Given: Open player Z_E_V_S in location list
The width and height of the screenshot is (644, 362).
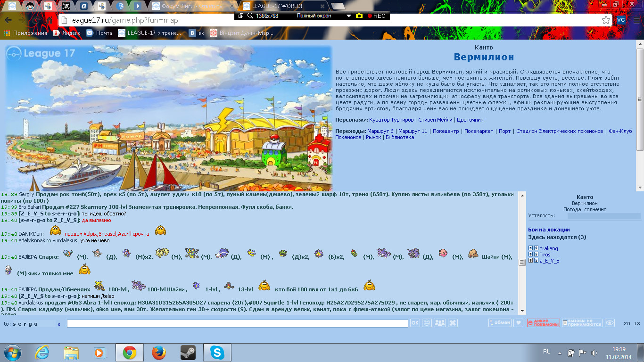Looking at the screenshot, I should (550, 260).
